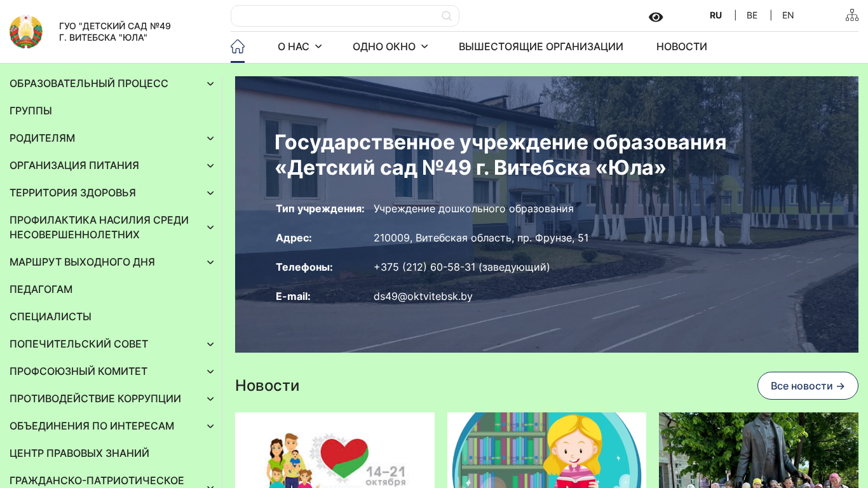
Task: Open the ГРУППЫ sidebar link
Action: click(x=31, y=111)
